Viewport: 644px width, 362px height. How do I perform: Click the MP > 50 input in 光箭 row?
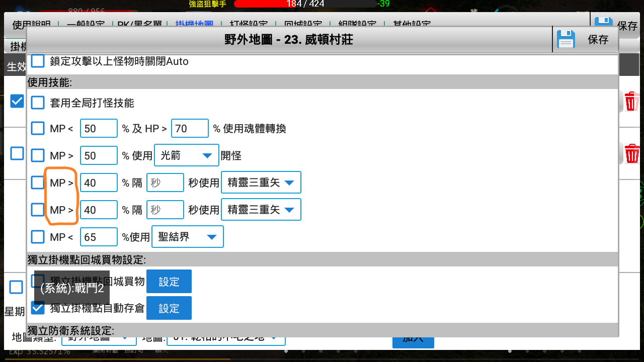click(99, 155)
